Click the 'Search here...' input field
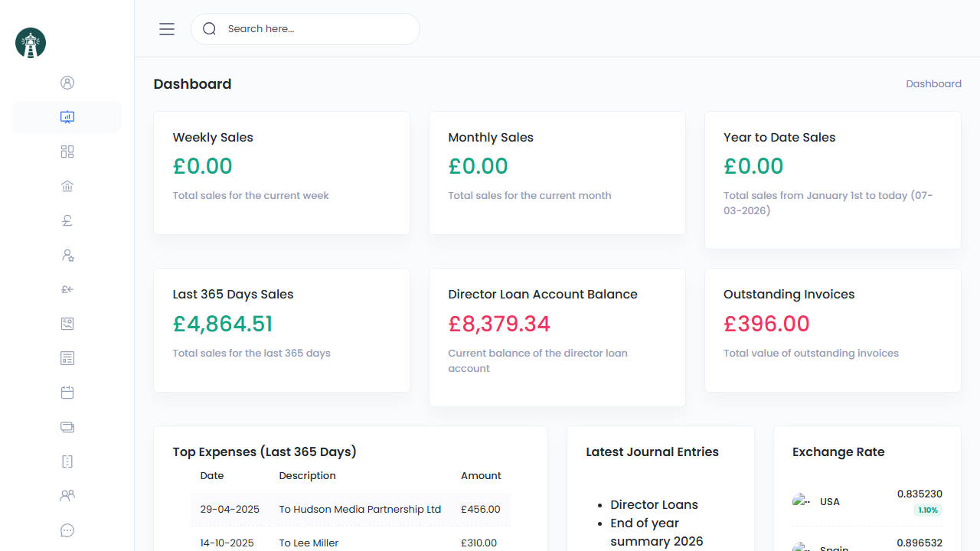980x551 pixels. [318, 29]
